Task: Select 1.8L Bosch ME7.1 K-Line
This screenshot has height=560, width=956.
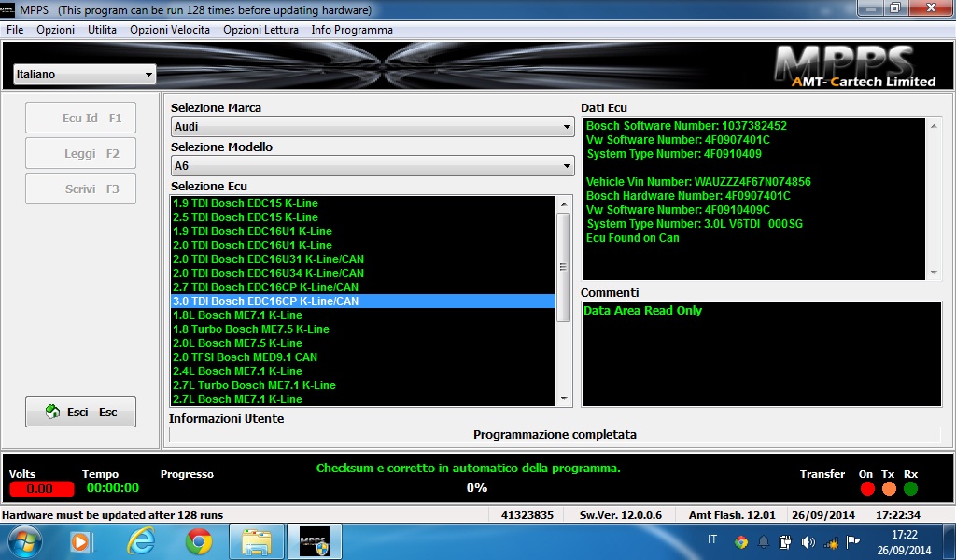Action: pos(363,315)
